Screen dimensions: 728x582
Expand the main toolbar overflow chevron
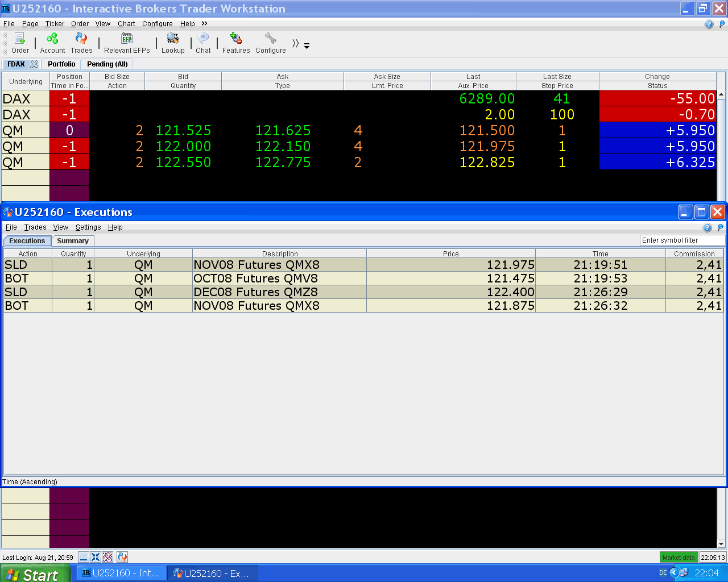tap(296, 43)
